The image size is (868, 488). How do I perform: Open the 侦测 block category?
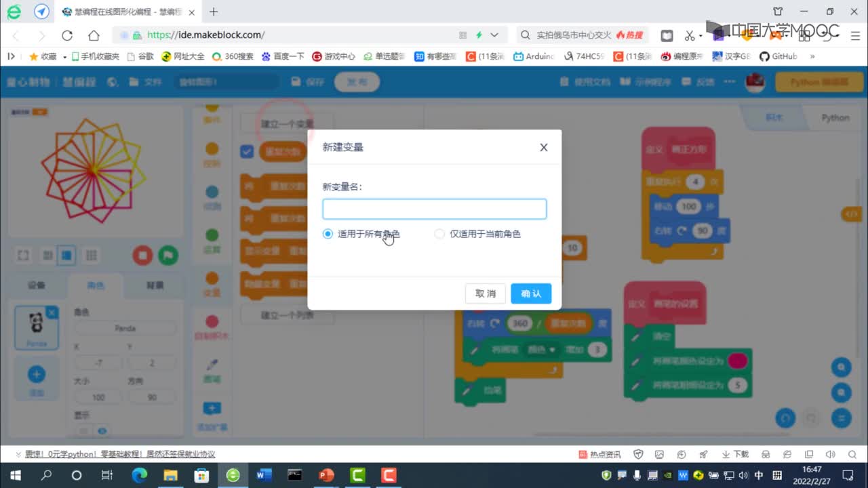212,198
